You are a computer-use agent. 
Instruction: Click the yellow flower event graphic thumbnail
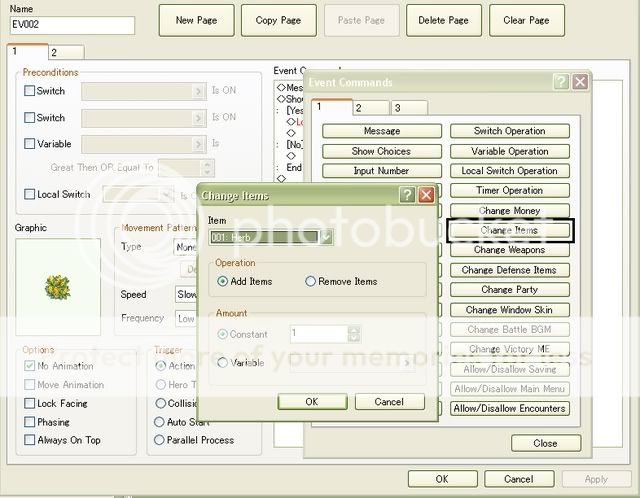[58, 286]
